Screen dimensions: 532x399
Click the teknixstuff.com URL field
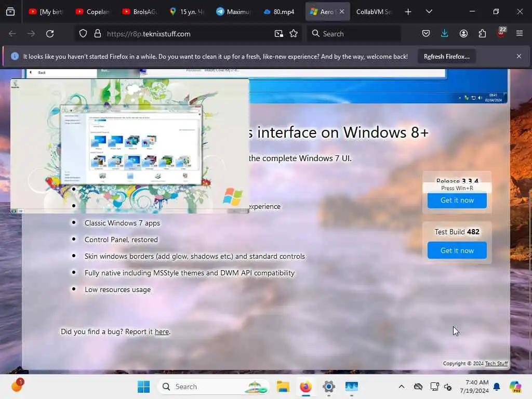[x=188, y=34]
